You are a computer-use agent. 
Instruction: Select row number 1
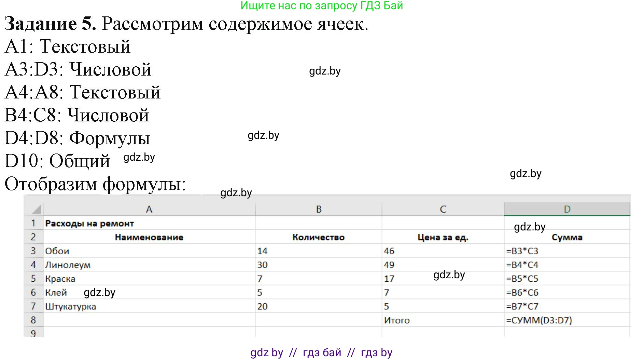tap(33, 223)
